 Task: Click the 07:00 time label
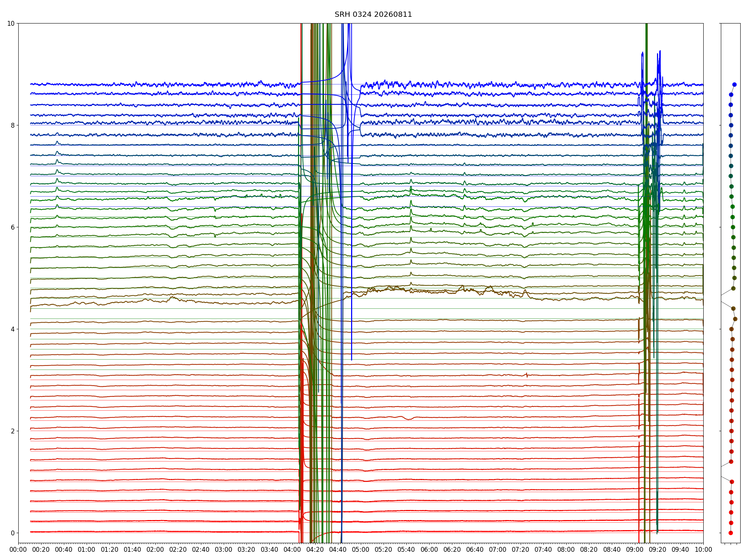498,550
